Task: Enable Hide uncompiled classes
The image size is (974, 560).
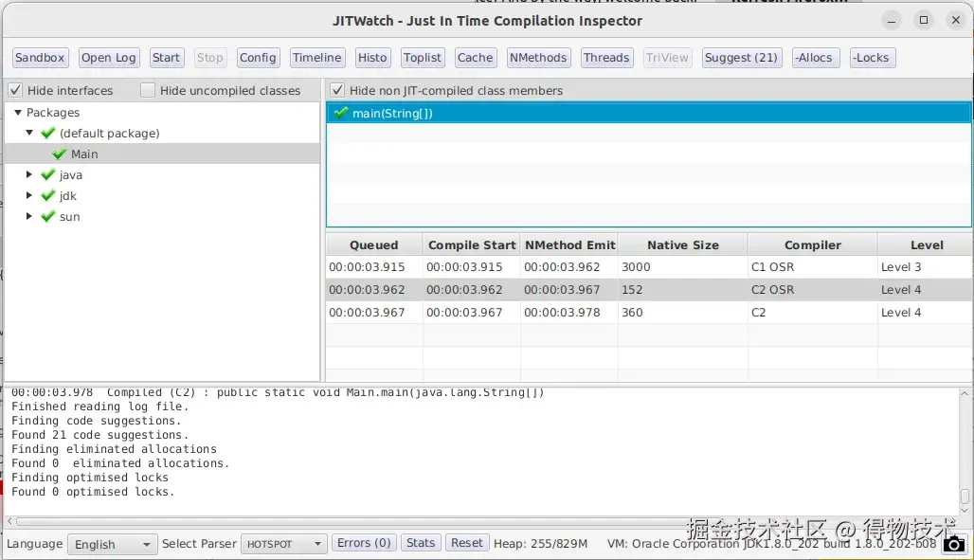Action: pyautogui.click(x=148, y=91)
